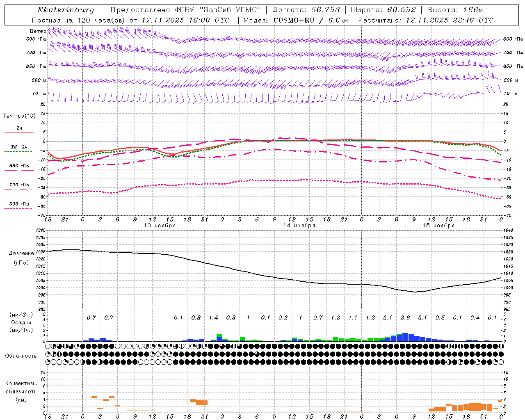Select the '700 гПа' wind level label on the right

coord(513,52)
